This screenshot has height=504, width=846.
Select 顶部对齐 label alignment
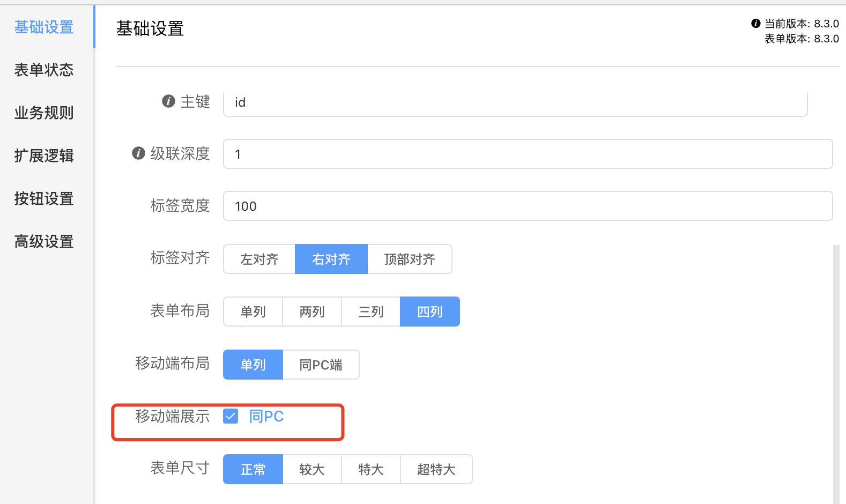pyautogui.click(x=410, y=260)
